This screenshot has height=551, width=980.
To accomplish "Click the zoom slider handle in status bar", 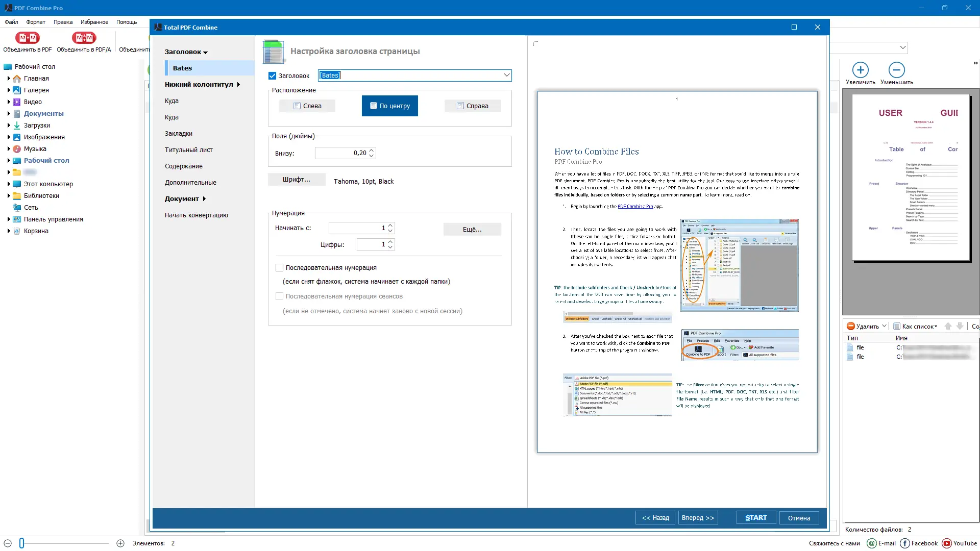I will (22, 543).
